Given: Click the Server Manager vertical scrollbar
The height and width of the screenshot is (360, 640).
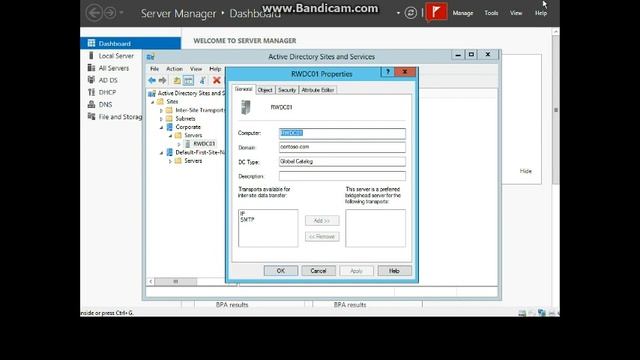Looking at the screenshot, I should [556, 110].
